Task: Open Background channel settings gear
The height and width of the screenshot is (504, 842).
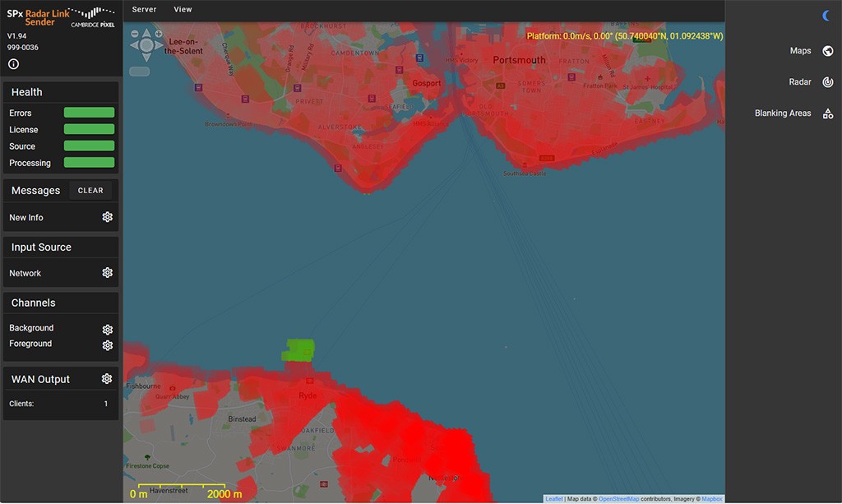Action: (107, 329)
